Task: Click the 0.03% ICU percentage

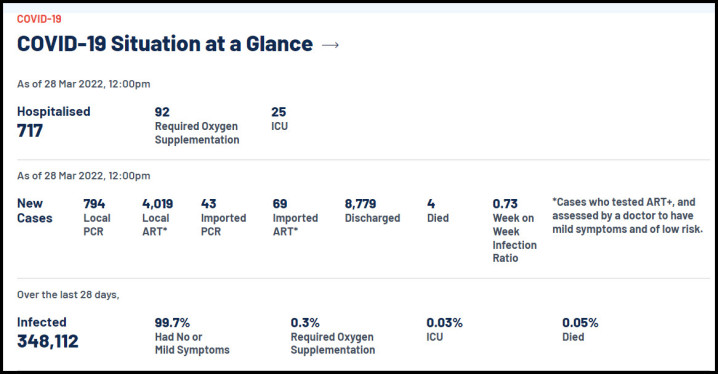Action: (445, 330)
